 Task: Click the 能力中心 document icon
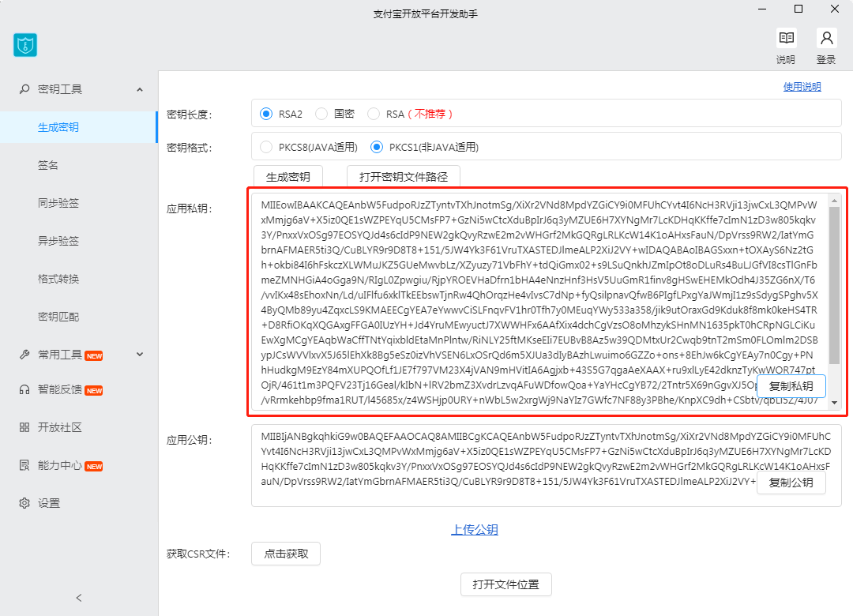(x=24, y=465)
